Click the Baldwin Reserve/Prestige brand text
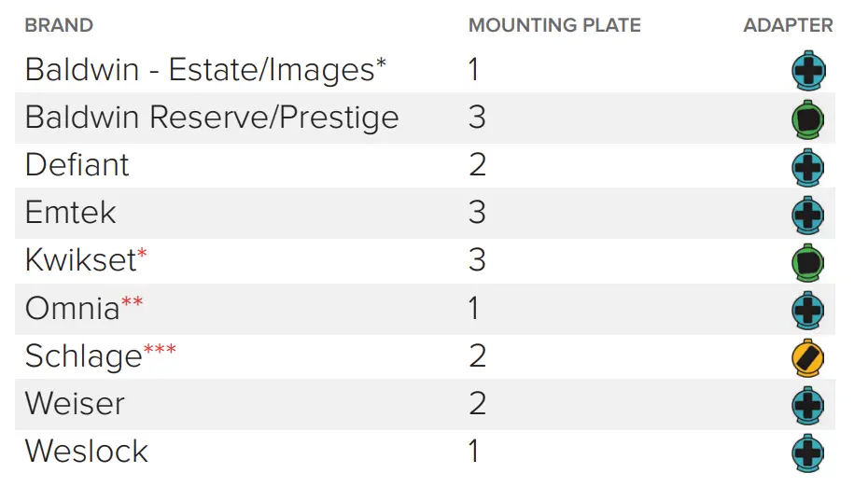 coord(212,118)
